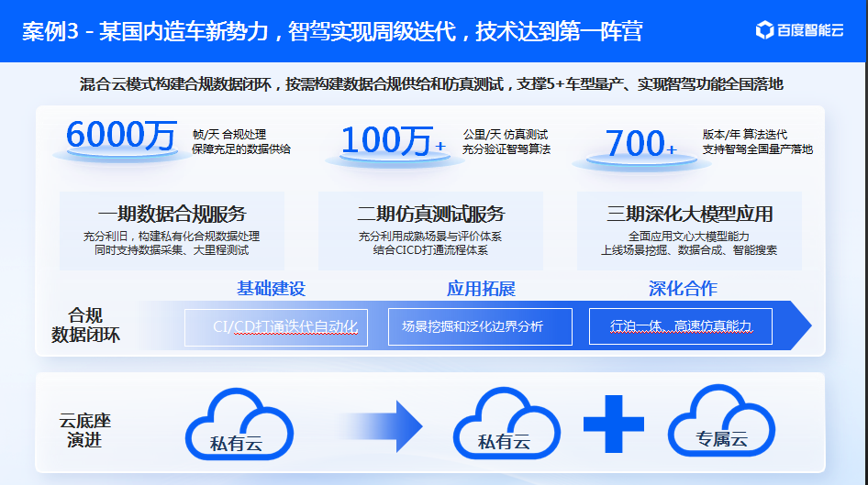Click the 基础建设 label
This screenshot has height=485, width=868.
[x=271, y=289]
